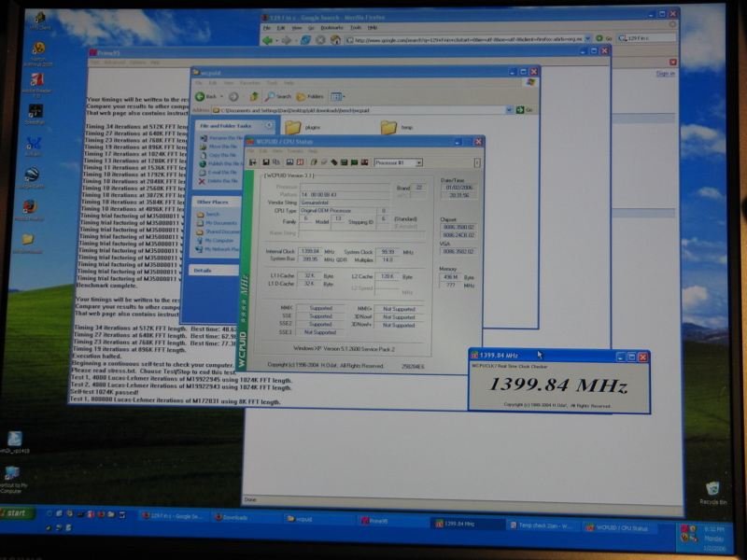Switch to wcpuid folder taskbar button
The image size is (747, 560).
(319, 519)
